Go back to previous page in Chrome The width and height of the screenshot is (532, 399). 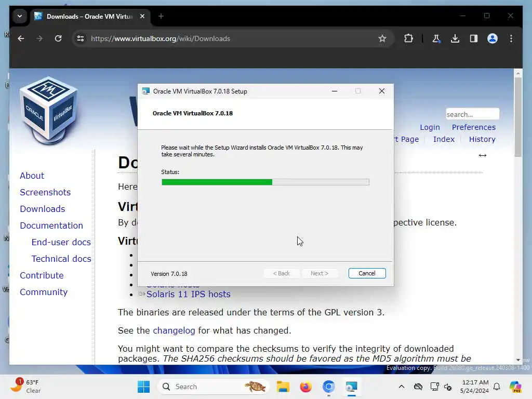(21, 38)
